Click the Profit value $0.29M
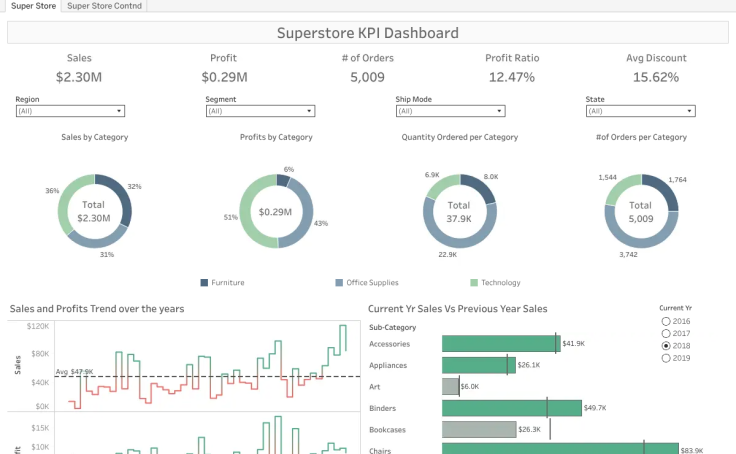736x454 pixels. click(224, 77)
